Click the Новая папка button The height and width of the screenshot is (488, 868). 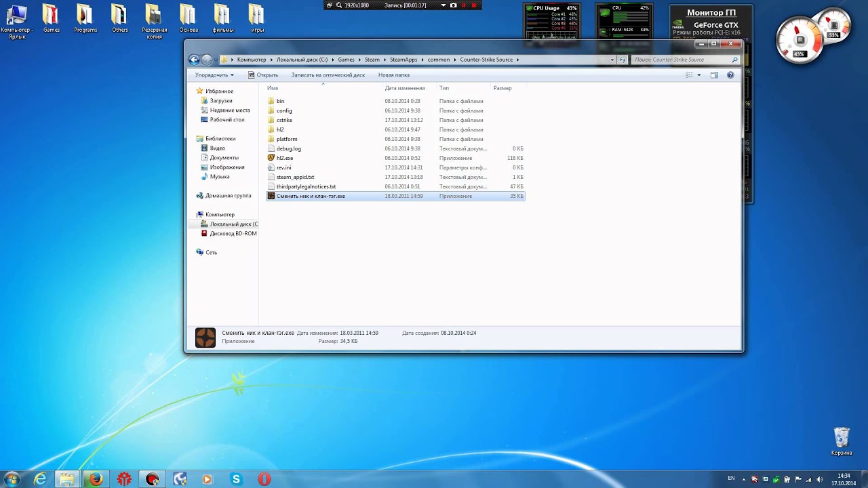394,75
